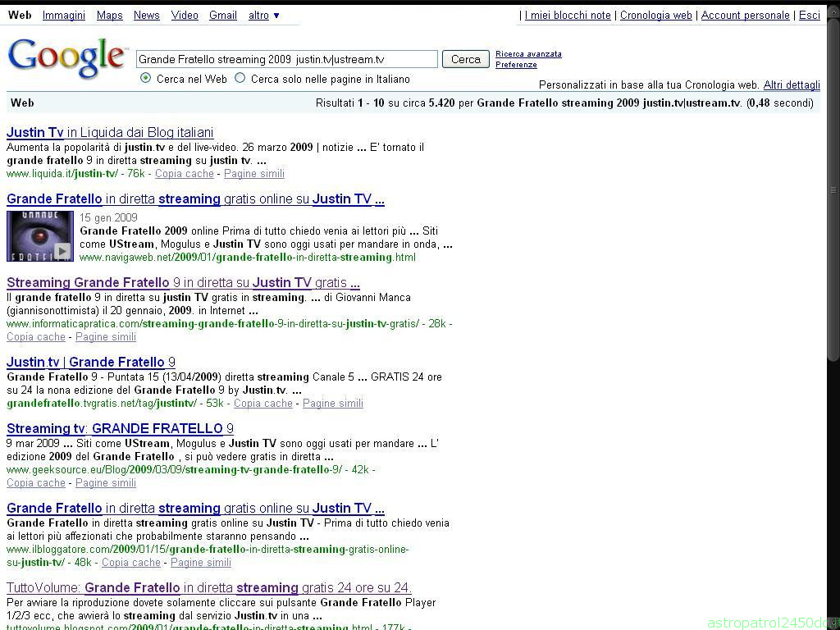This screenshot has height=630, width=840.
Task: Expand the altro dropdown menu
Action: 263,16
